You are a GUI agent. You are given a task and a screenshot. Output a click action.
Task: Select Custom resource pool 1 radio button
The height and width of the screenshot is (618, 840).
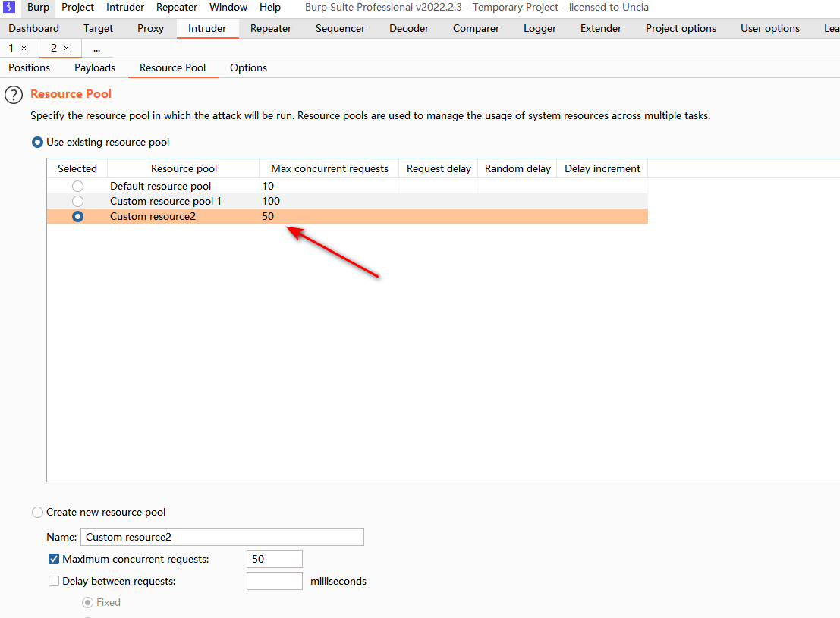(77, 202)
